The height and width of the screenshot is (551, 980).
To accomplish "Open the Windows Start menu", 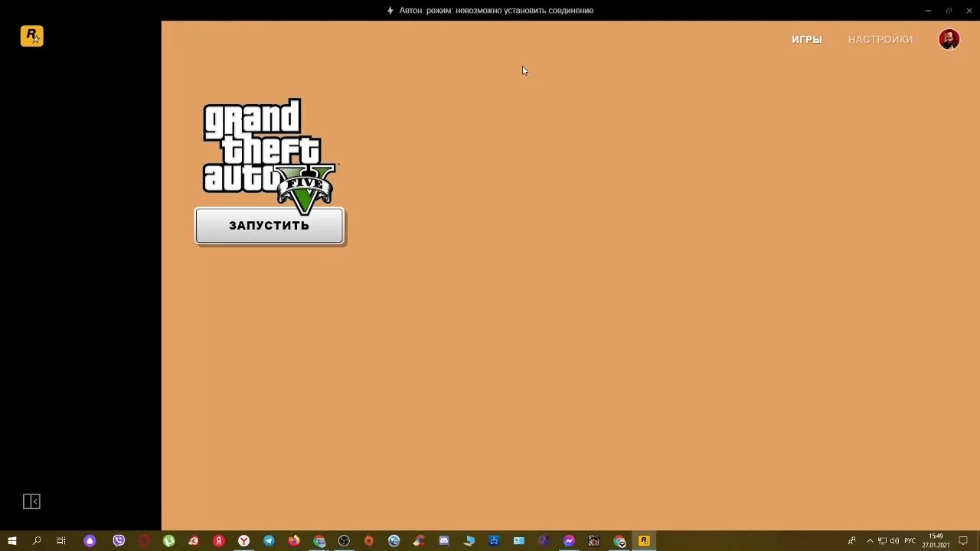I will pos(12,541).
